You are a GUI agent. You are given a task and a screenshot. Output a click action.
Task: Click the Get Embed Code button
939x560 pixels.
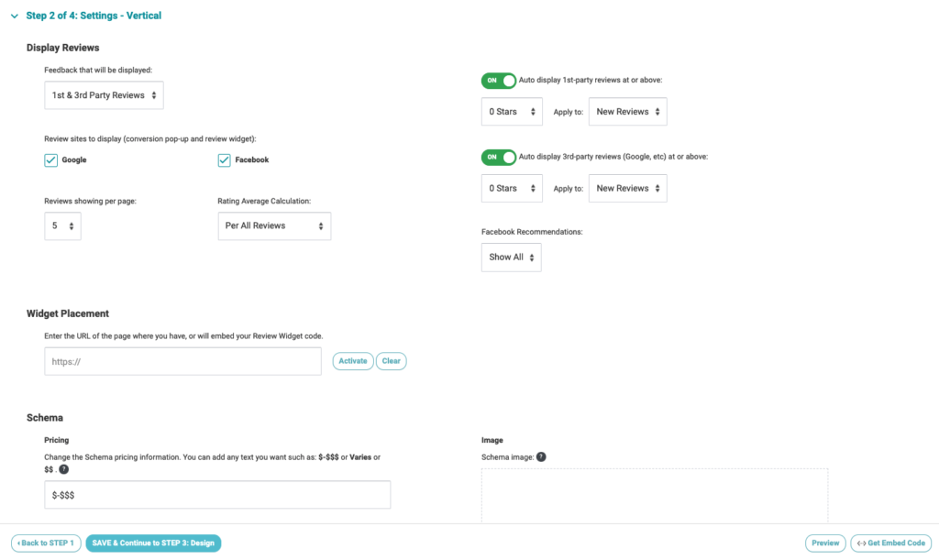tap(890, 544)
